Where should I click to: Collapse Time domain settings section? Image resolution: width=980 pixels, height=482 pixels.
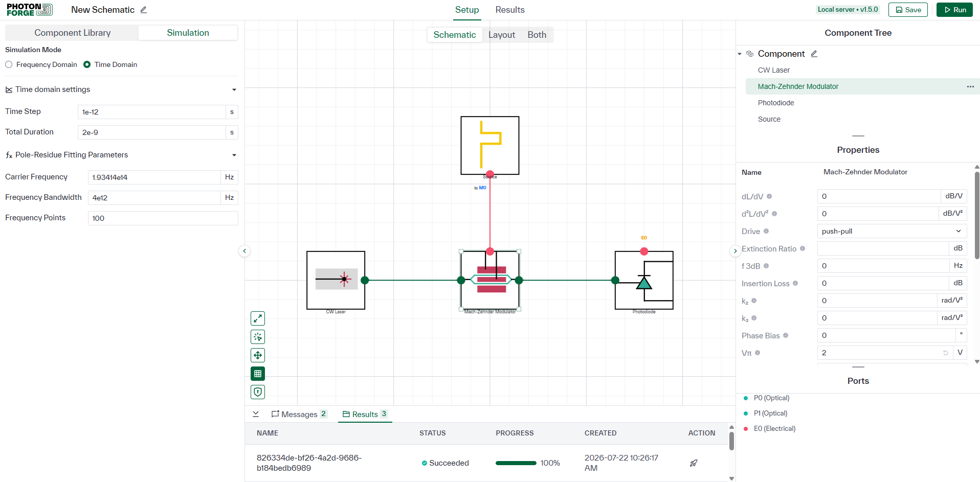[x=234, y=89]
